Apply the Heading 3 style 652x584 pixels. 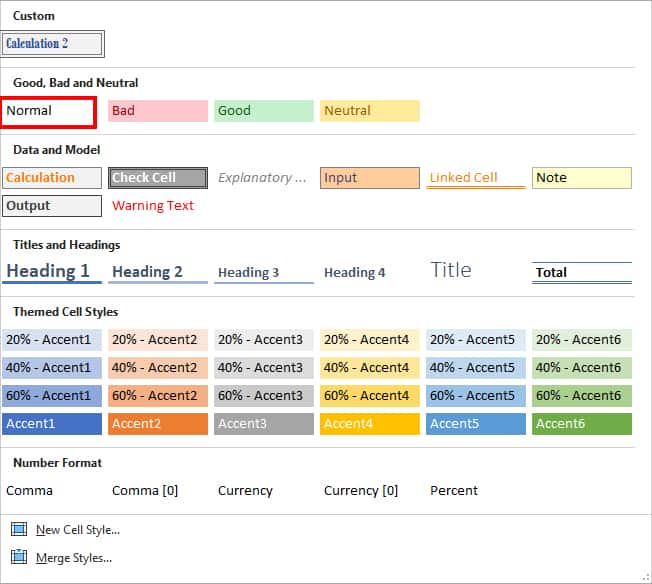[264, 272]
